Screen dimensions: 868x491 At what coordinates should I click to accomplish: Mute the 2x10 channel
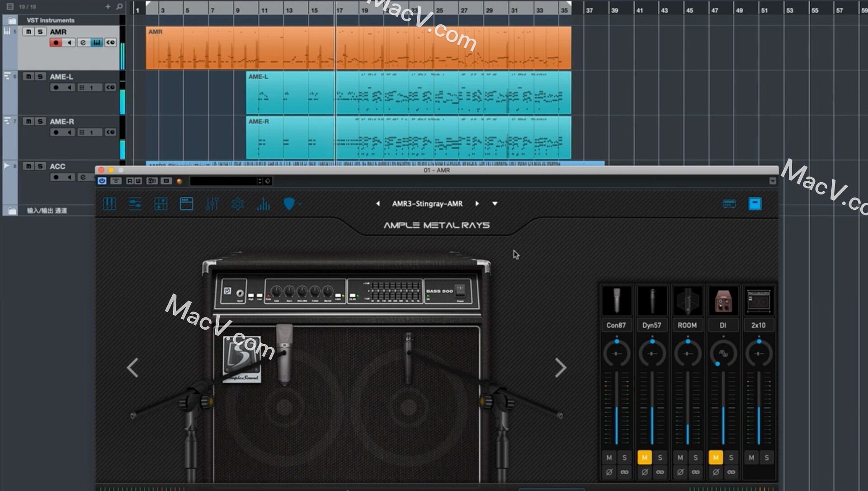(x=751, y=458)
